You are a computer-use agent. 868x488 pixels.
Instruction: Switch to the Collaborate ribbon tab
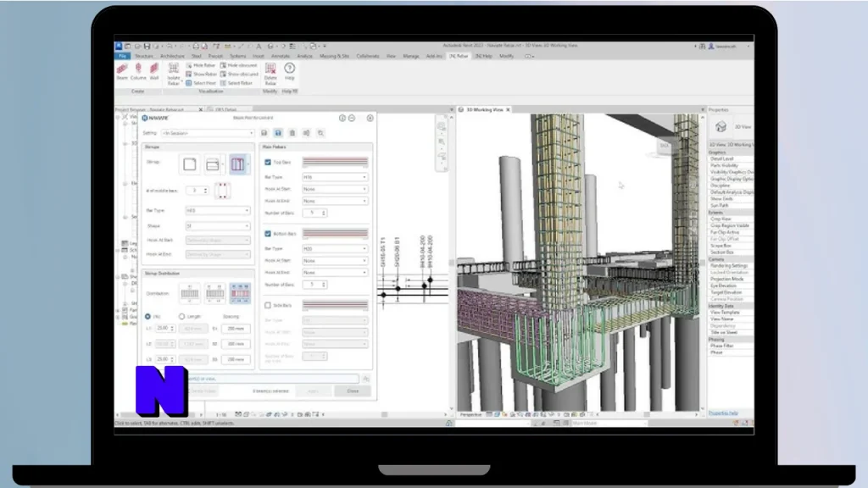pos(368,56)
